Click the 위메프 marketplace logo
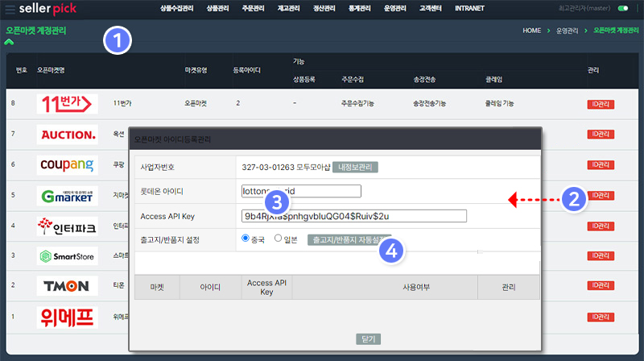The height and width of the screenshot is (361, 644). [68, 317]
